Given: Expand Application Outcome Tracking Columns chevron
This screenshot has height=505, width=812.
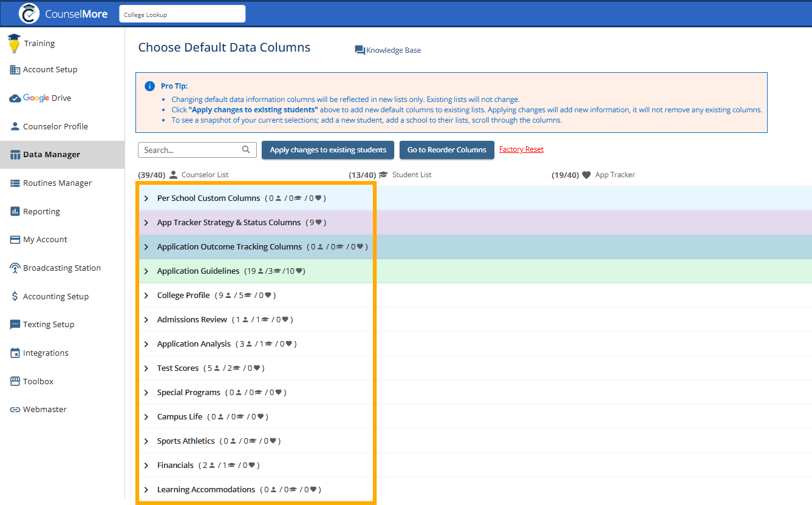Looking at the screenshot, I should (x=146, y=247).
